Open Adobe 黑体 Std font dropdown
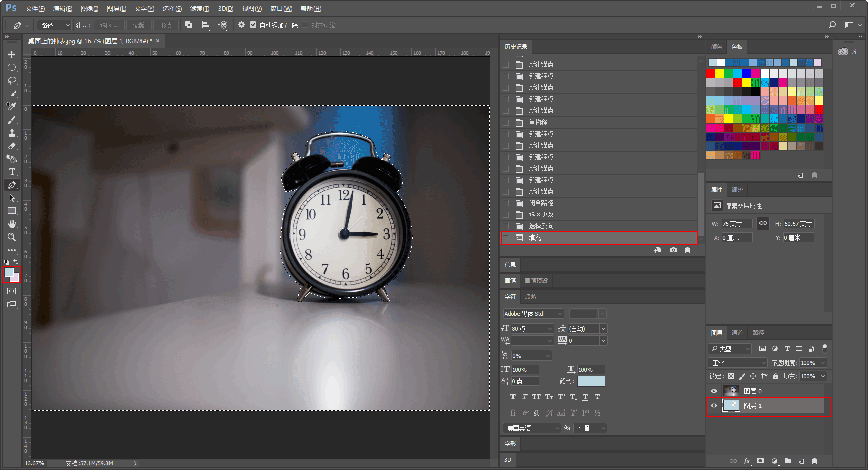The height and width of the screenshot is (470, 868). pyautogui.click(x=533, y=314)
